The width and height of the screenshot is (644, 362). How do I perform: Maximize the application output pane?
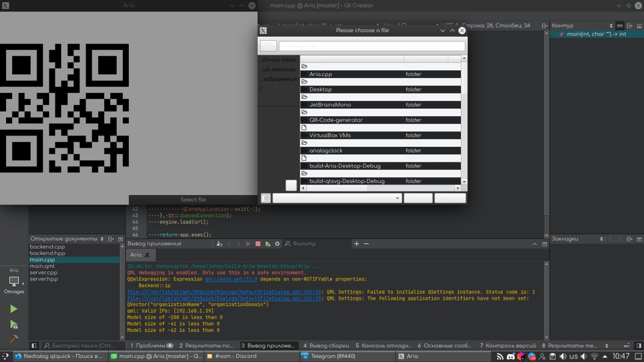pyautogui.click(x=544, y=244)
